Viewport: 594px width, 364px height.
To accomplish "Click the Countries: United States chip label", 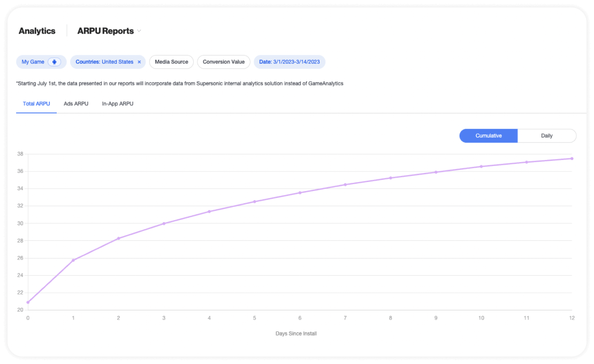I will (104, 62).
